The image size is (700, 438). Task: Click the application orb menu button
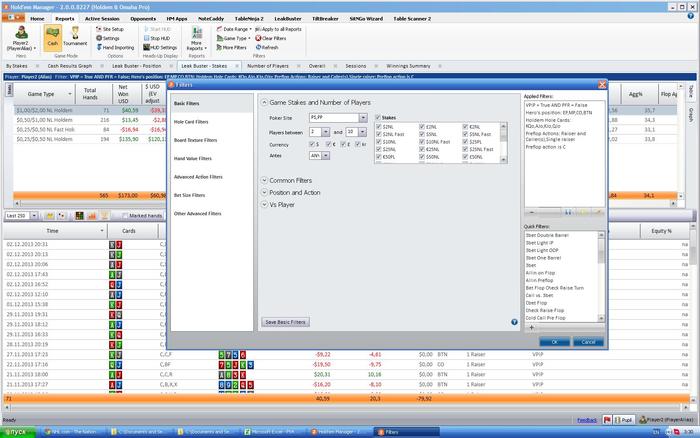[x=14, y=18]
